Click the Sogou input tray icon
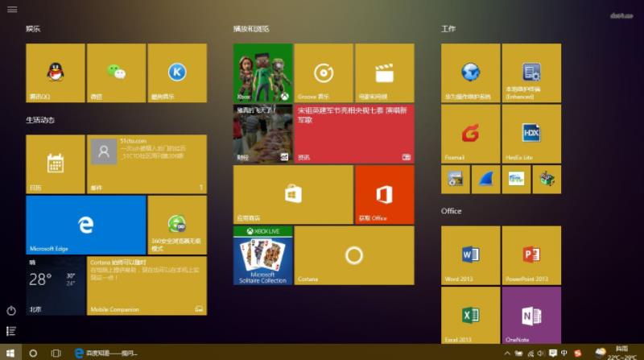644x360 pixels. tap(577, 353)
